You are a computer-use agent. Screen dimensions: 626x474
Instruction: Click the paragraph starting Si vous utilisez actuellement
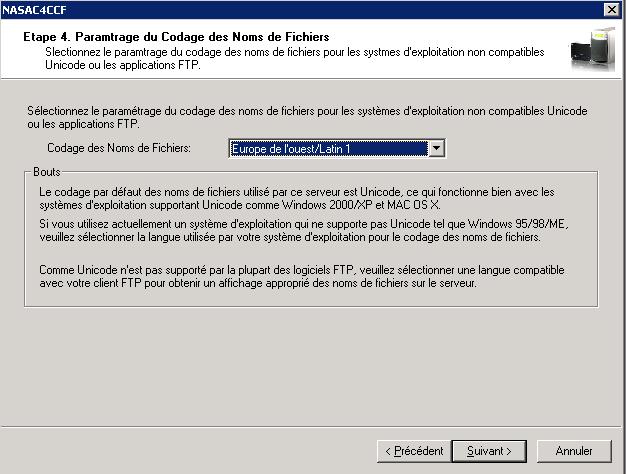tap(303, 230)
